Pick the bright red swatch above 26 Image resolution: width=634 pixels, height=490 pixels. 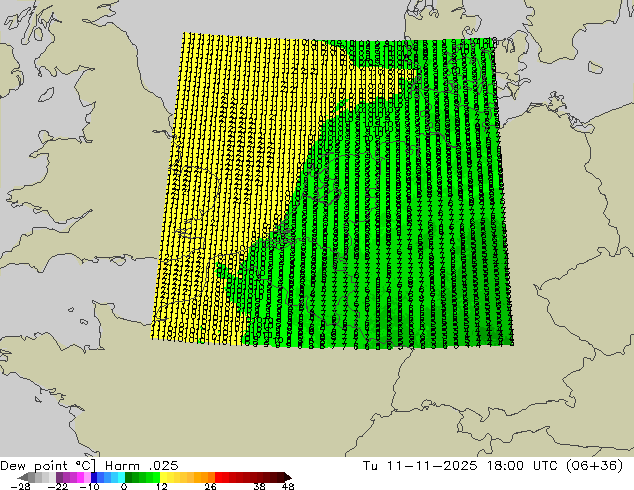click(218, 477)
